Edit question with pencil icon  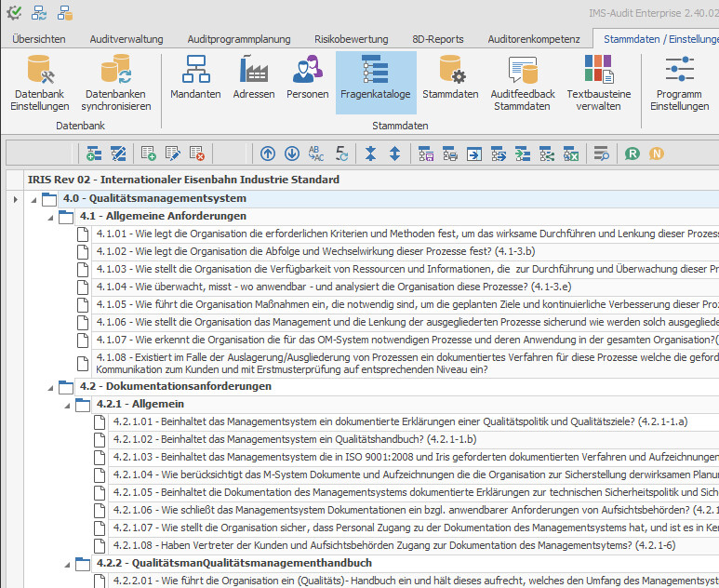172,154
